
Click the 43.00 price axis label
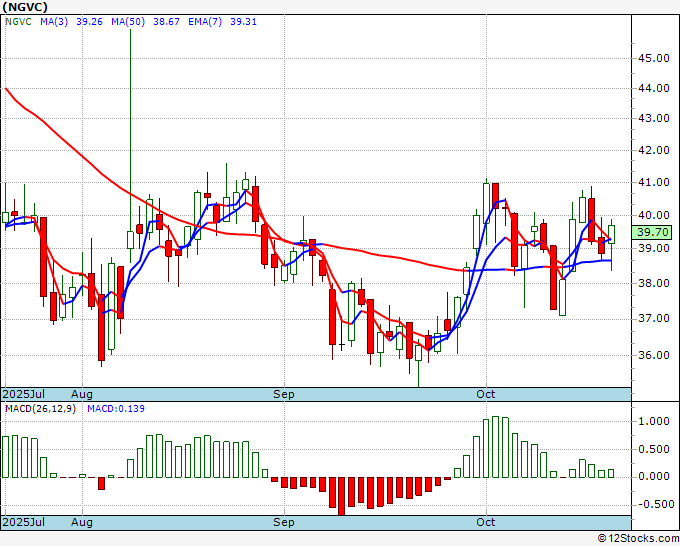[x=653, y=118]
